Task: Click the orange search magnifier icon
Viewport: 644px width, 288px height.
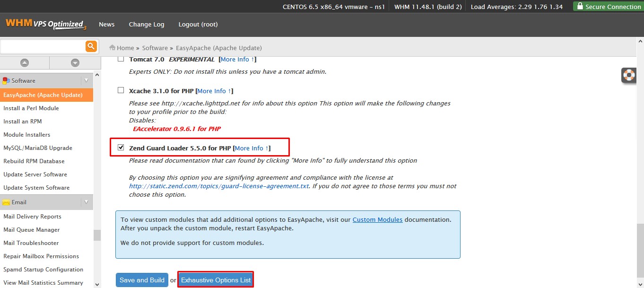Action: pyautogui.click(x=91, y=46)
